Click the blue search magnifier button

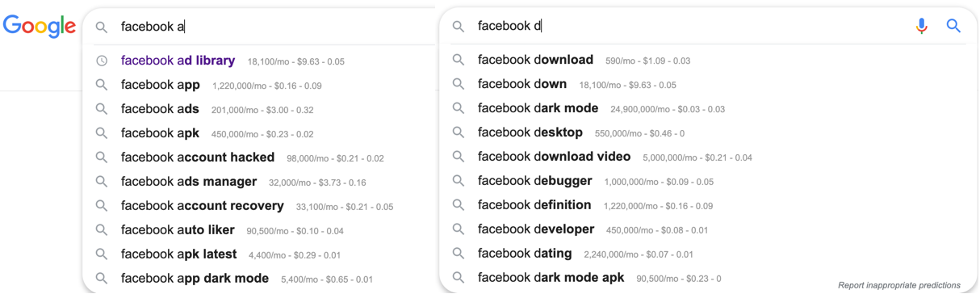(x=953, y=26)
